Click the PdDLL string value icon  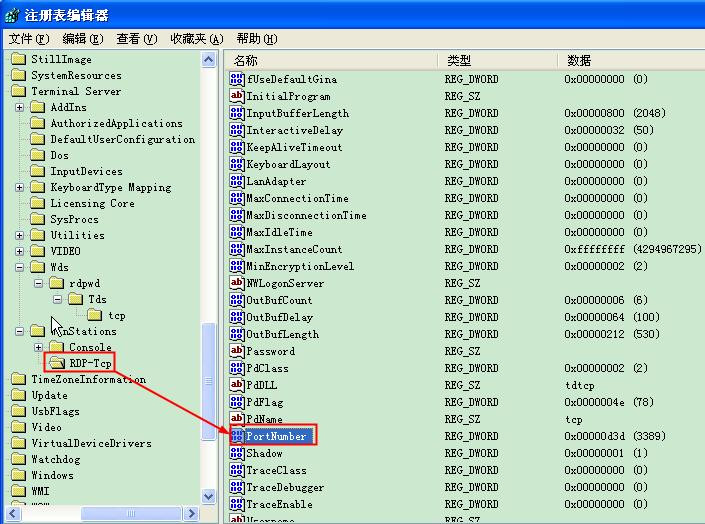pyautogui.click(x=238, y=385)
